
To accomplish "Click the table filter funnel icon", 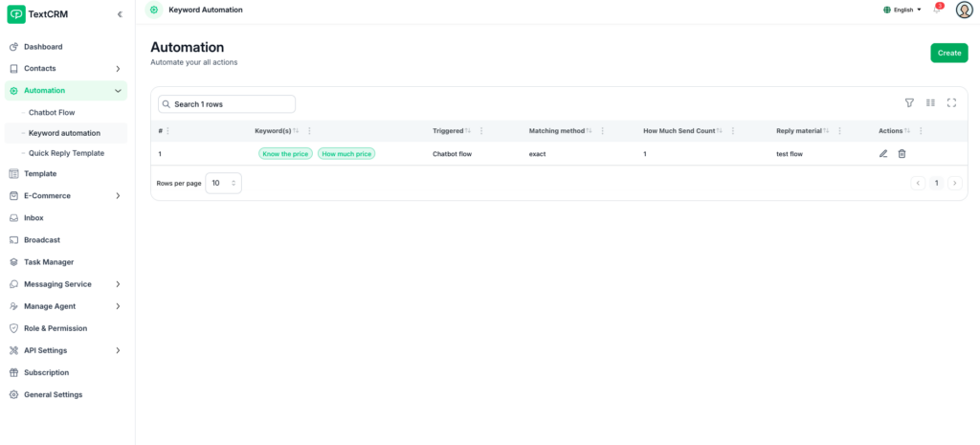I will point(909,103).
